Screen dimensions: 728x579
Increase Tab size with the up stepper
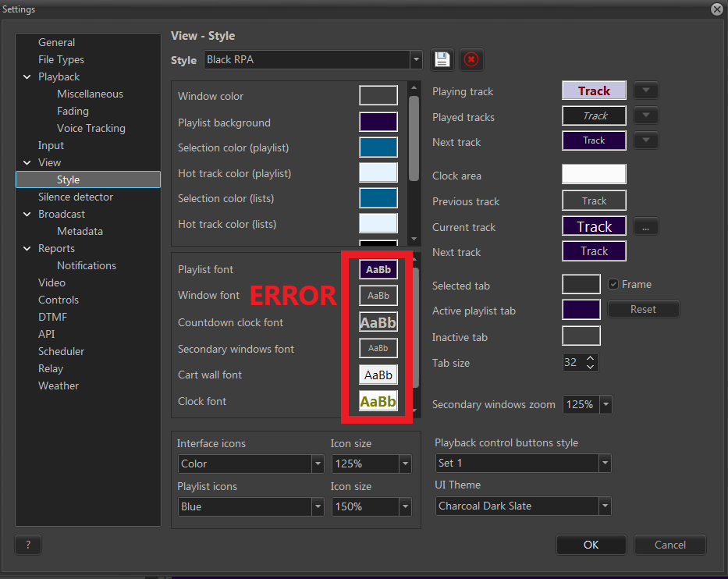point(591,358)
